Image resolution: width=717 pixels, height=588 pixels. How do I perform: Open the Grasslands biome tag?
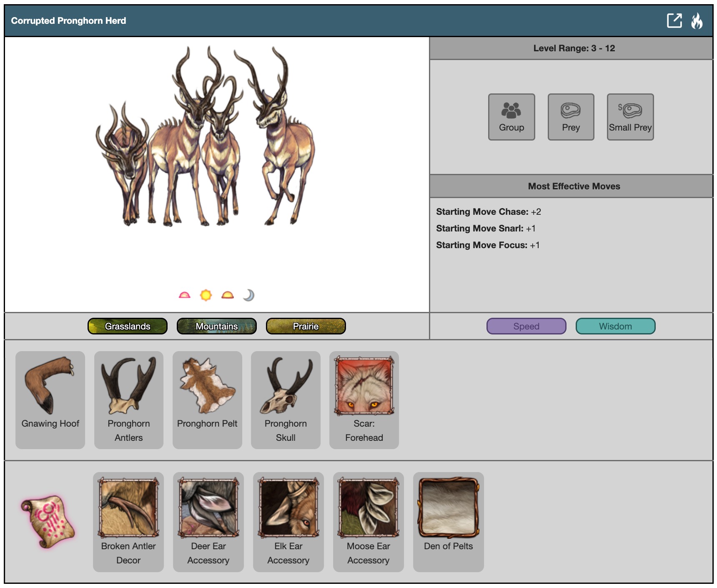[x=128, y=326]
